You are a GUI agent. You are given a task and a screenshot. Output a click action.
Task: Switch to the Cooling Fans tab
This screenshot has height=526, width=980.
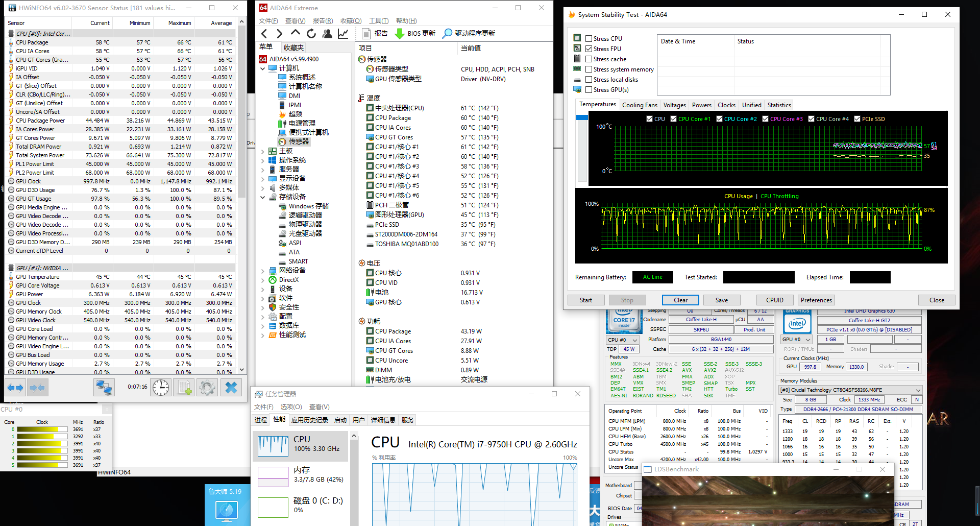coord(640,105)
